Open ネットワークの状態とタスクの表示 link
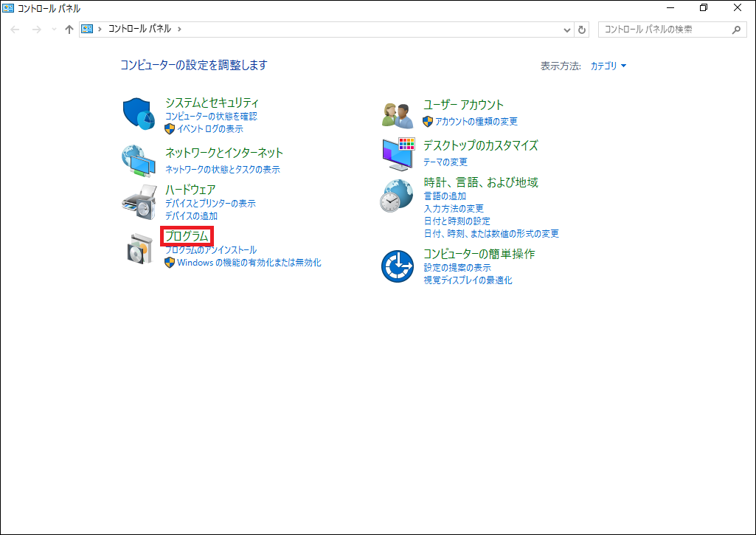756x535 pixels. (x=223, y=169)
